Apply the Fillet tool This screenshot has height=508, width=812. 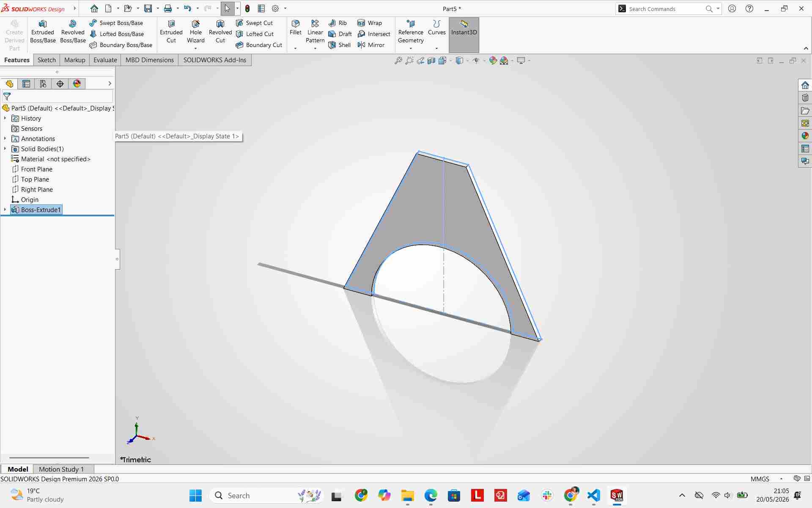click(296, 28)
